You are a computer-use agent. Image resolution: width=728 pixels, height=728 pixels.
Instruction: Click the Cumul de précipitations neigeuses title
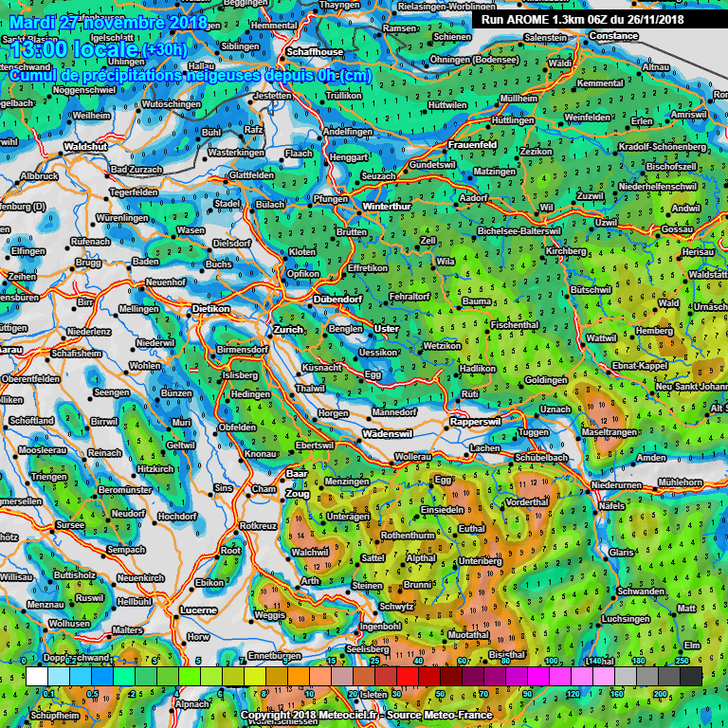(x=191, y=76)
